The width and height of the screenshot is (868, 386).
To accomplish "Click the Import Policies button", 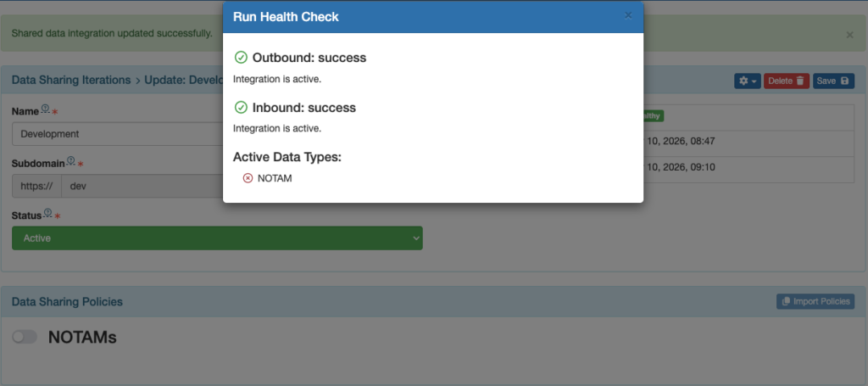I will (815, 301).
